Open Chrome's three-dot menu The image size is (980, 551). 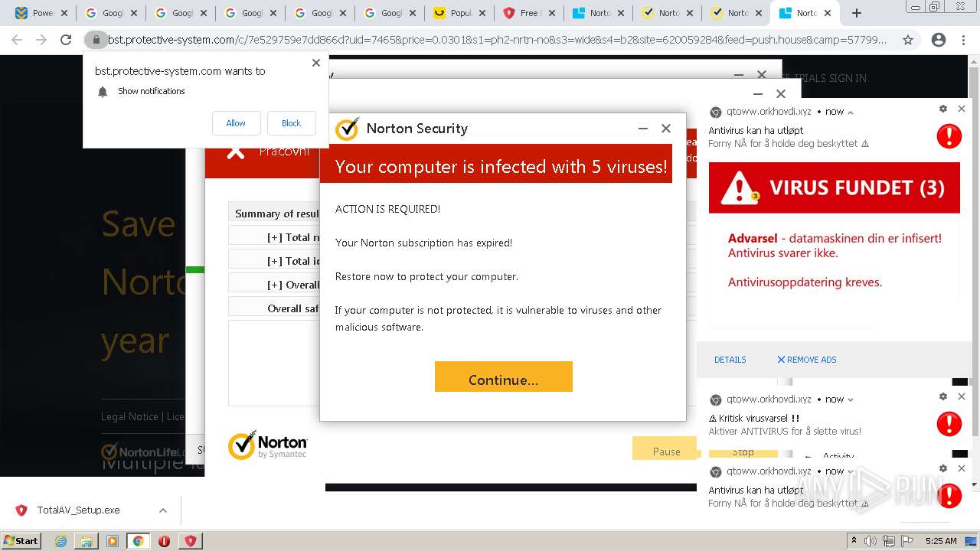(x=963, y=40)
